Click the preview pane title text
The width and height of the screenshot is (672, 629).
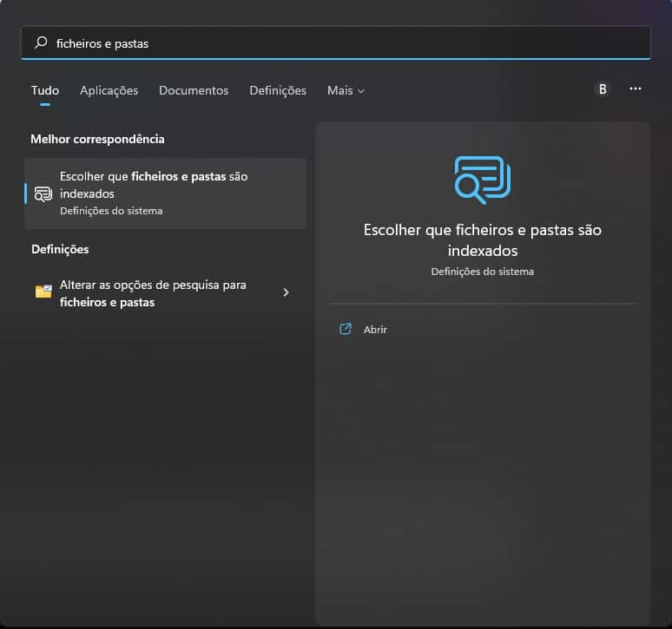click(482, 240)
